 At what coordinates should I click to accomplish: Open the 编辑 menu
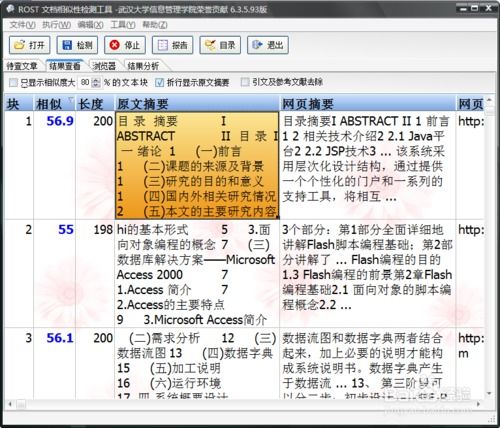tap(90, 25)
